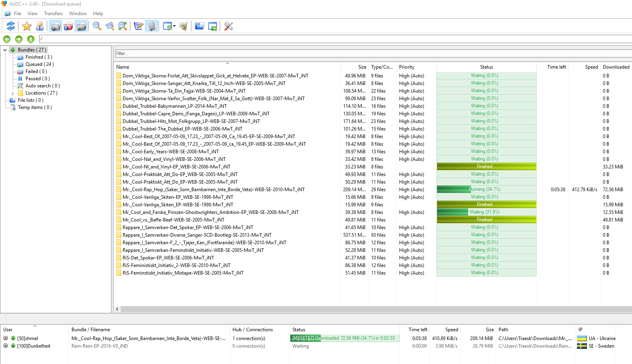Click the refresh window toolbar icon
This screenshot has height=364, width=632.
point(167,26)
